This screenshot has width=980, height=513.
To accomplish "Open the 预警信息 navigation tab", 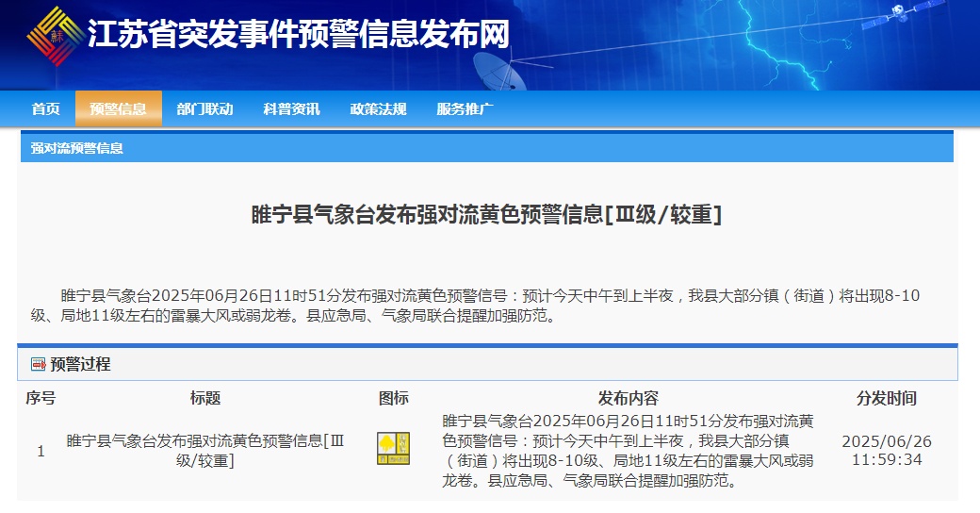I will (118, 108).
